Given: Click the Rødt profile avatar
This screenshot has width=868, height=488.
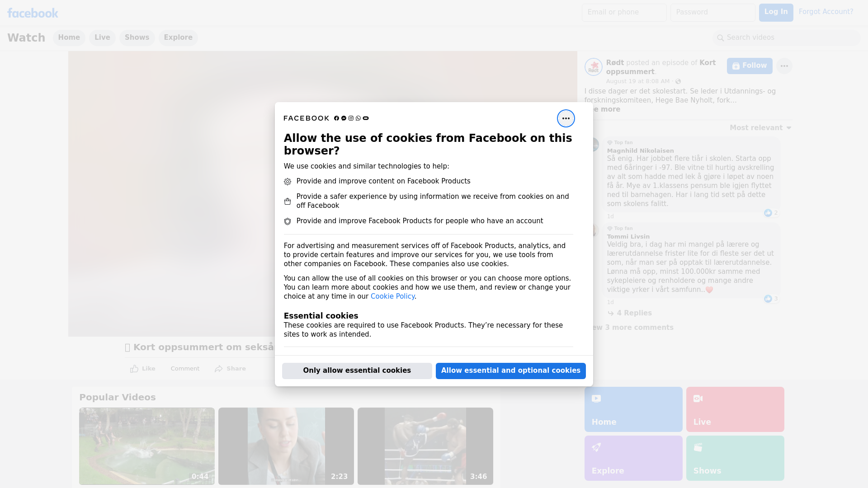Looking at the screenshot, I should (593, 67).
